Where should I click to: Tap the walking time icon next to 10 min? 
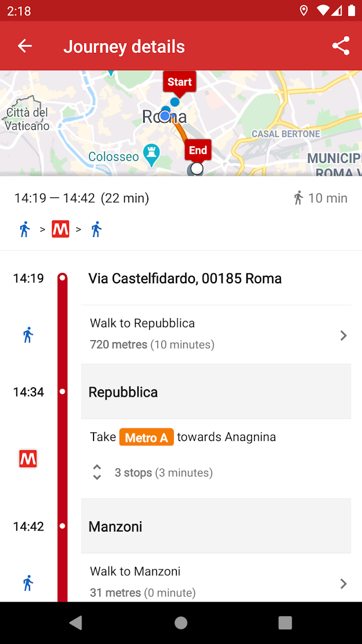pos(298,198)
